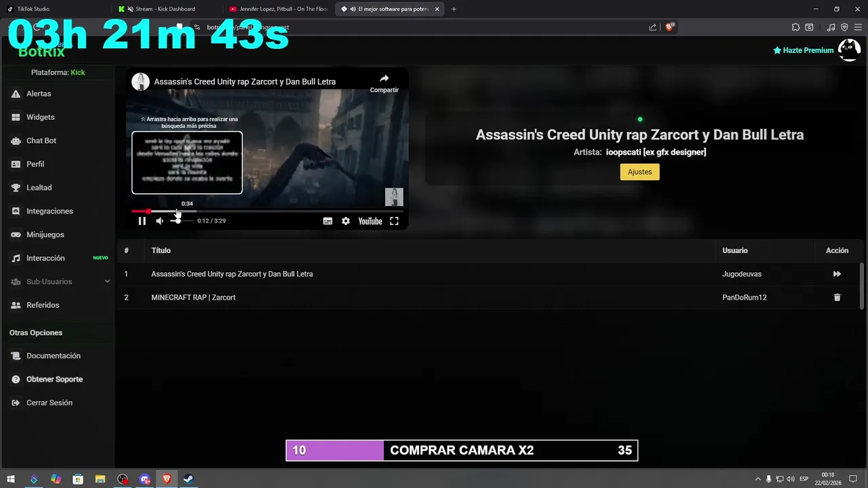Go to Integraciones in the sidebar
This screenshot has width=868, height=488.
click(50, 211)
